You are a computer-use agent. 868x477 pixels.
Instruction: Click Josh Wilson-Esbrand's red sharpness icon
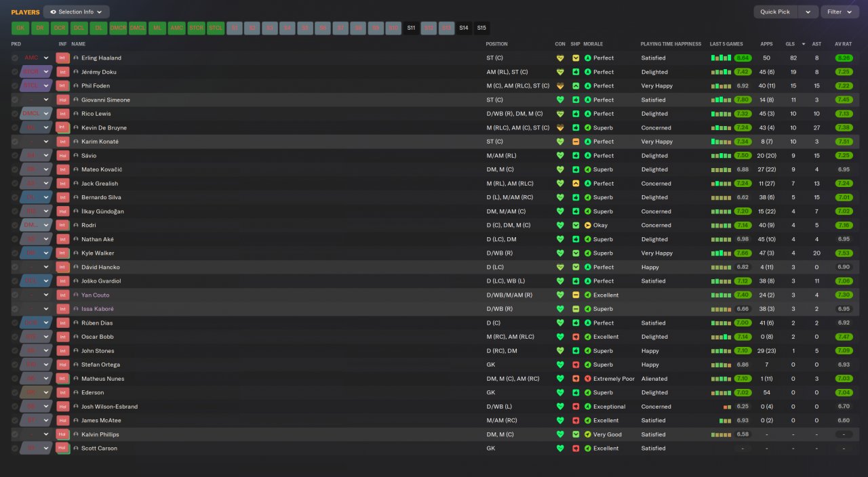pyautogui.click(x=576, y=407)
